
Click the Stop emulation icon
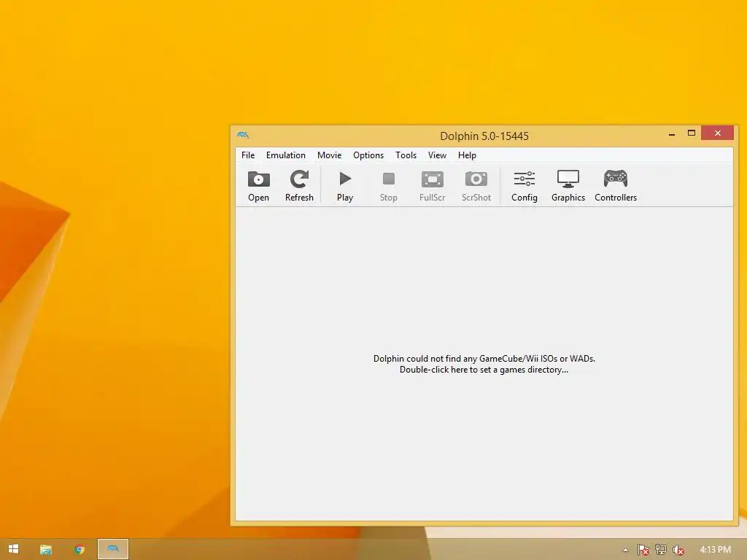(x=389, y=179)
